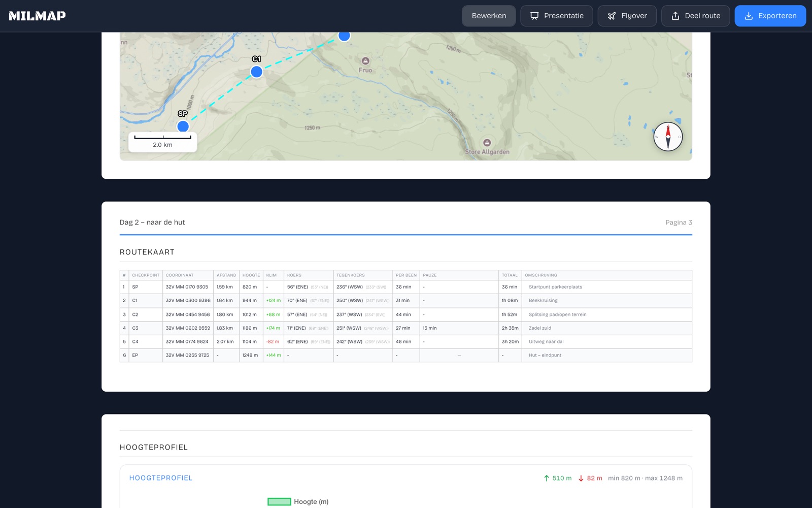Select the C1 checkpoint marker on map

click(257, 72)
